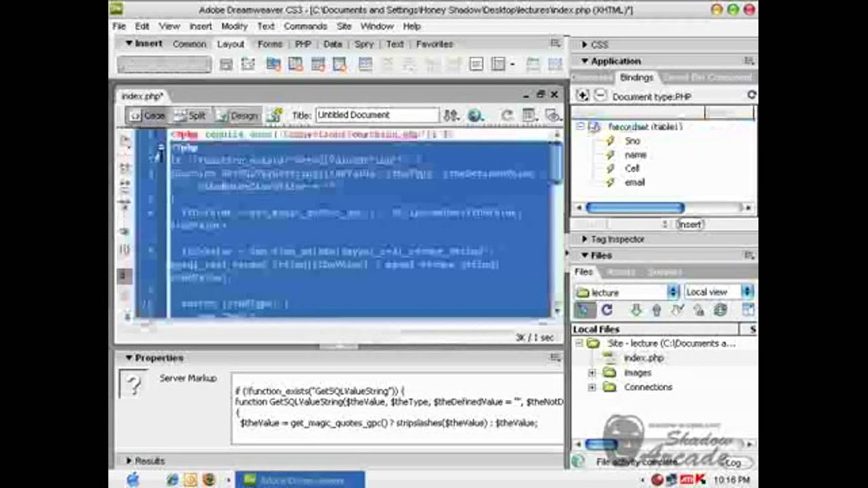
Task: Open the File menu
Action: point(119,26)
